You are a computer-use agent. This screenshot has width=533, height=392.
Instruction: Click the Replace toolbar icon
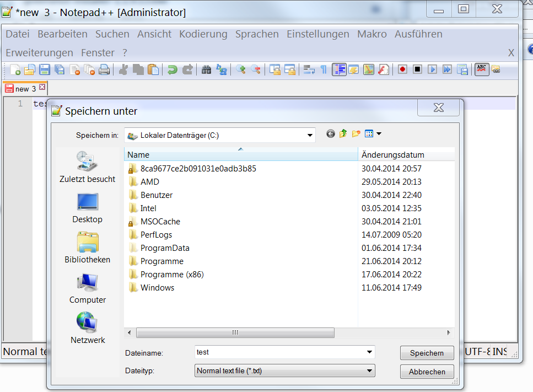coord(221,69)
